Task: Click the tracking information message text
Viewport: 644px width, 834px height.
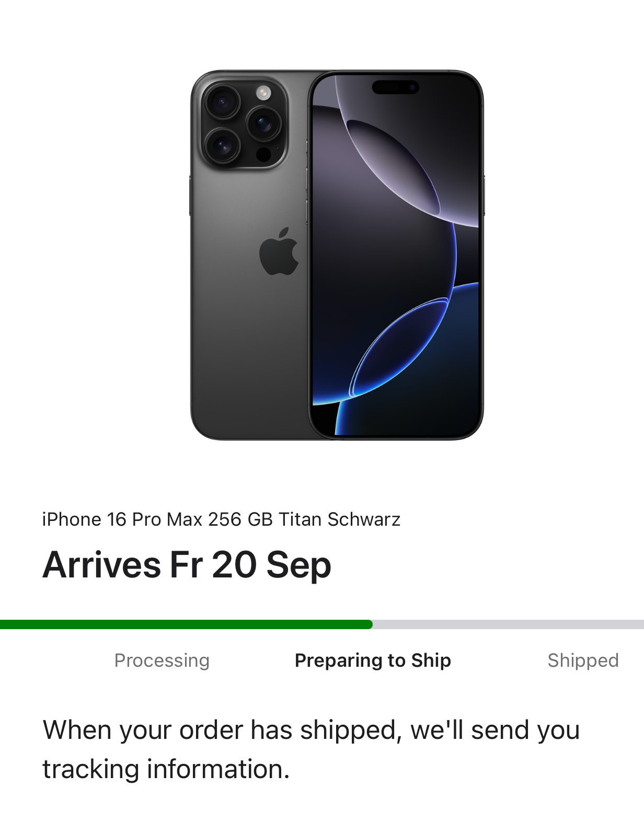Action: coord(311,749)
